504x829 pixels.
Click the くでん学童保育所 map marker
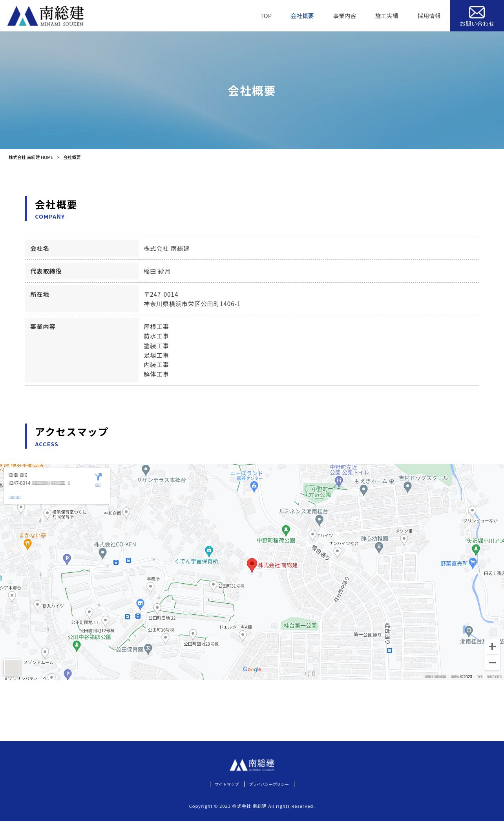coord(209,551)
